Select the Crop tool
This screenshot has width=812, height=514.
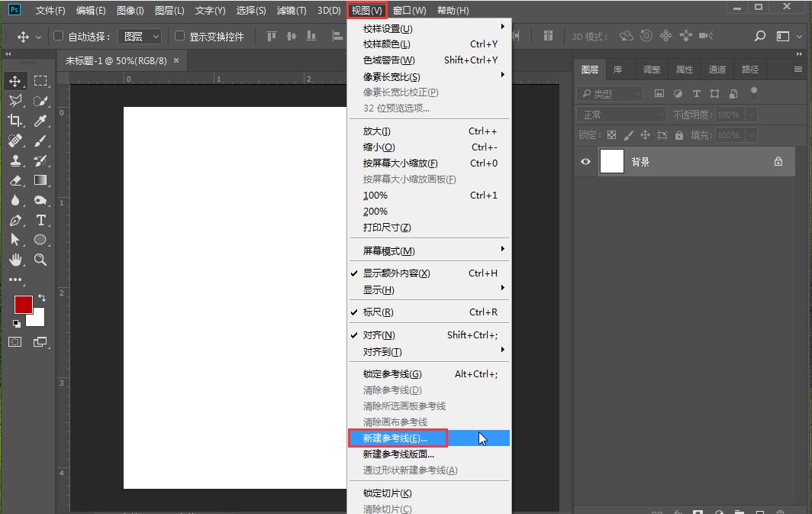[x=16, y=121]
